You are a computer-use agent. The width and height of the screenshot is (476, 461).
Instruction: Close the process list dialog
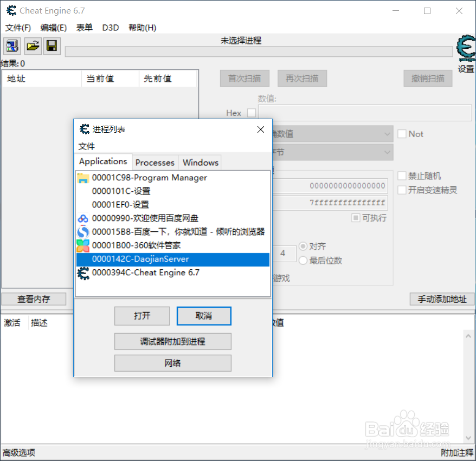tap(260, 129)
